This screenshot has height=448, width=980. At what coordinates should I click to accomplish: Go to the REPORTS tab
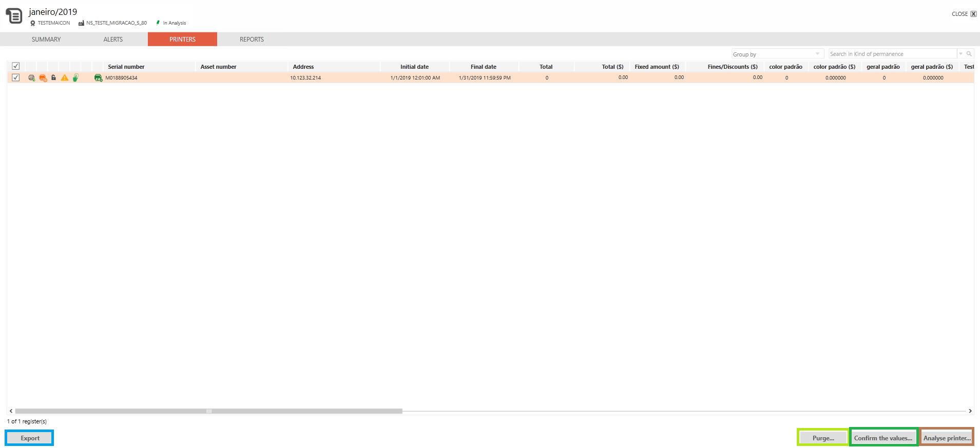click(252, 40)
